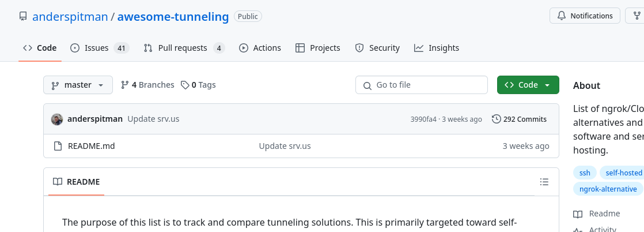Select the Insights tab
This screenshot has width=644, height=232.
[x=437, y=48]
